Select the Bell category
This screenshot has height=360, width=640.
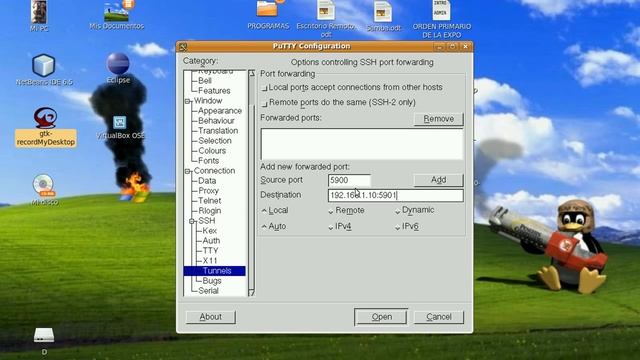tap(205, 81)
